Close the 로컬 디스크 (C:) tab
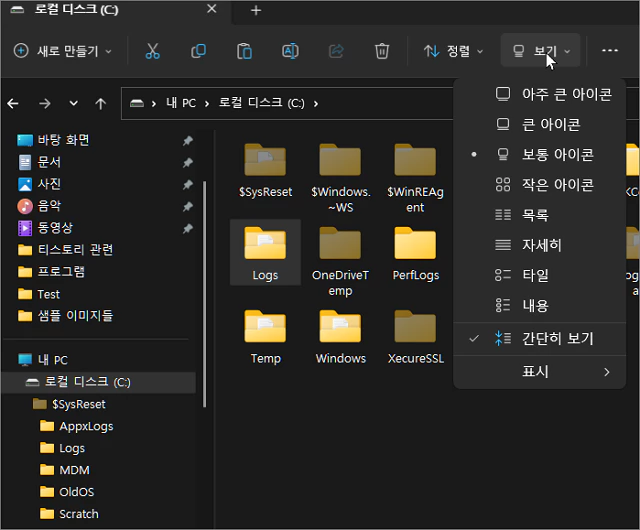 tap(211, 9)
